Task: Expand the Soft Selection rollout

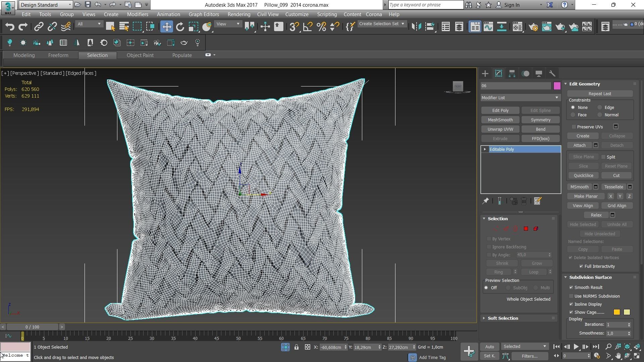Action: point(484,318)
